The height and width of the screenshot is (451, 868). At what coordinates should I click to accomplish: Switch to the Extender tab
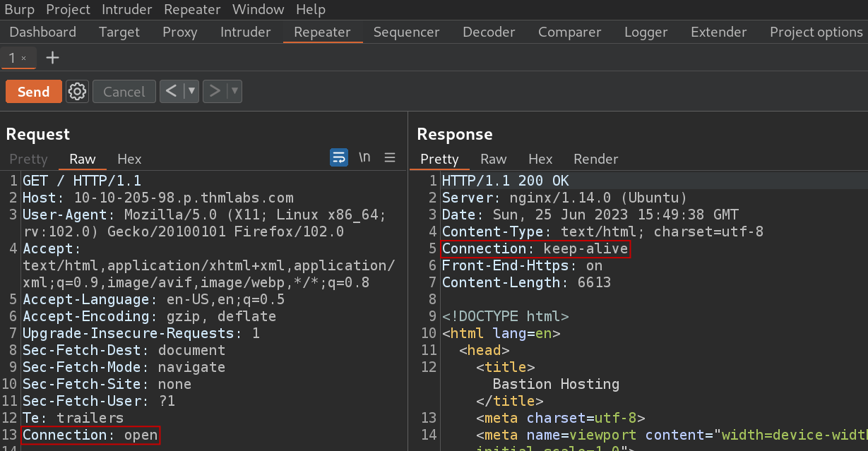(x=719, y=32)
